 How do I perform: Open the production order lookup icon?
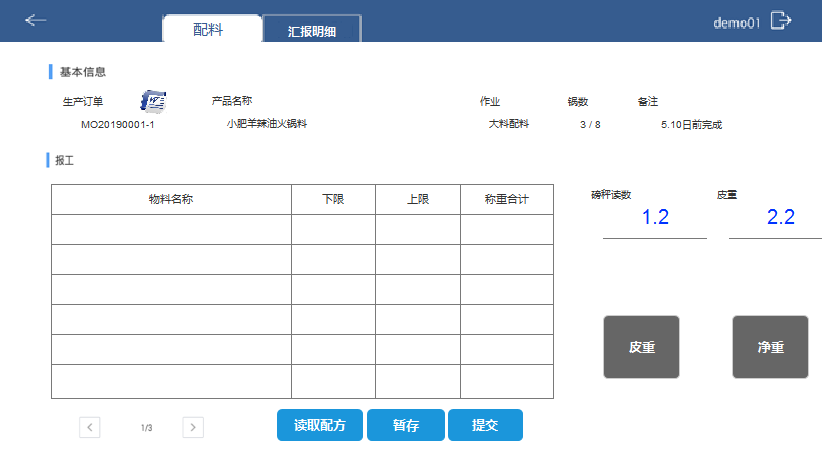point(153,101)
